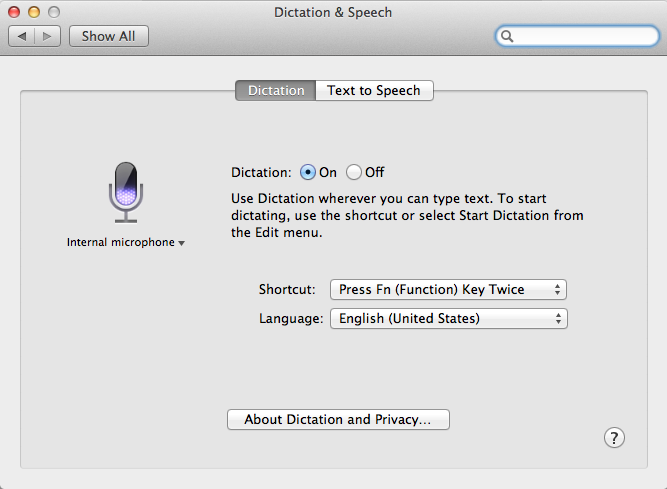Select the Dictation tab
Viewport: 667px width, 489px height.
tap(276, 91)
